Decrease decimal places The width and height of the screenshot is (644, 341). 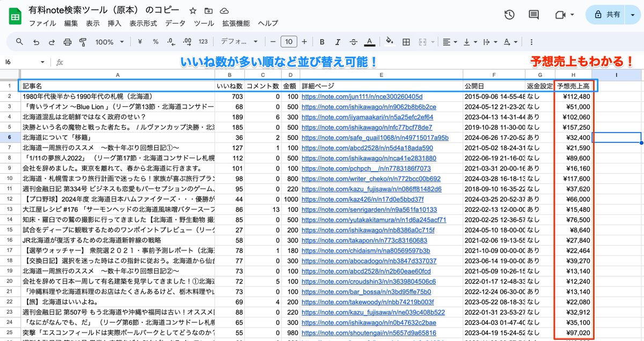point(171,42)
